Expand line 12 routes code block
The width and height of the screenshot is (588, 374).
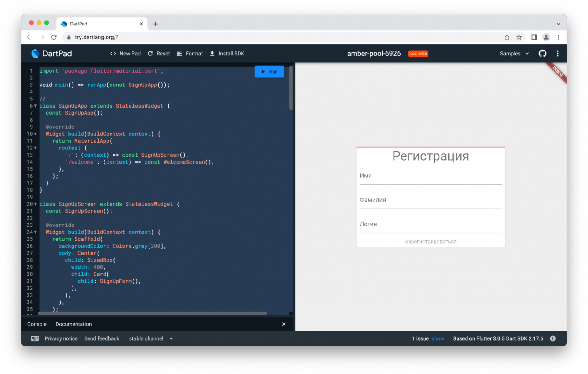point(36,148)
